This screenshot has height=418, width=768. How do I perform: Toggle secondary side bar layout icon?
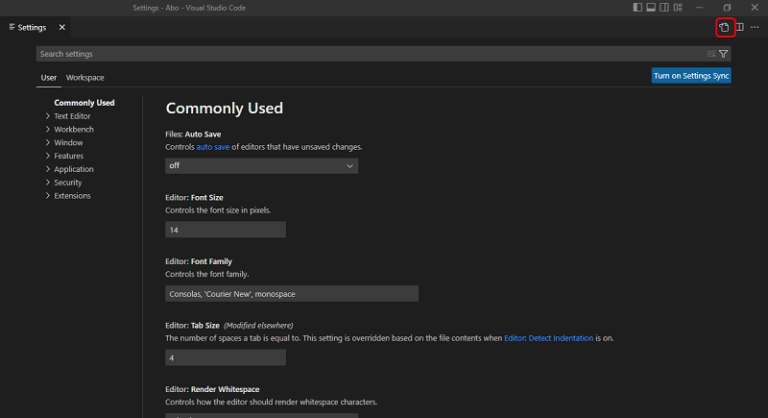coord(664,8)
